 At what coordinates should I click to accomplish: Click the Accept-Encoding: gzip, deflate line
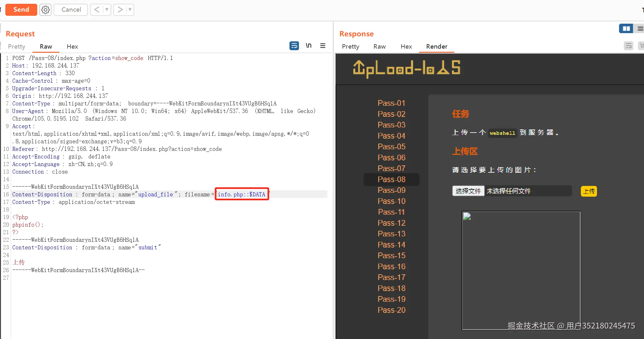pyautogui.click(x=61, y=157)
